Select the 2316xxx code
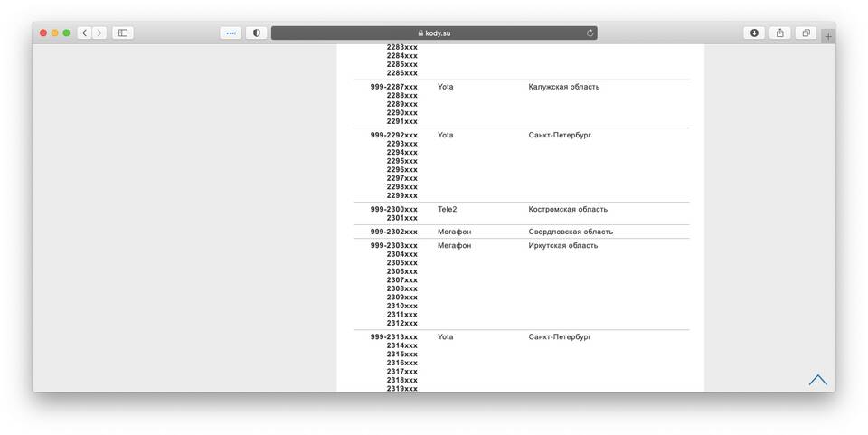The width and height of the screenshot is (868, 435). [x=401, y=363]
